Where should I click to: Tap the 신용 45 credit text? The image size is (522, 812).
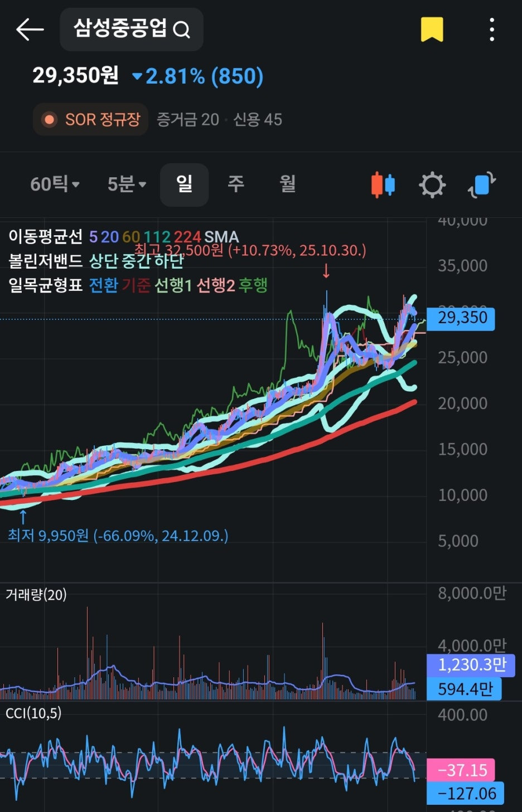pos(258,119)
